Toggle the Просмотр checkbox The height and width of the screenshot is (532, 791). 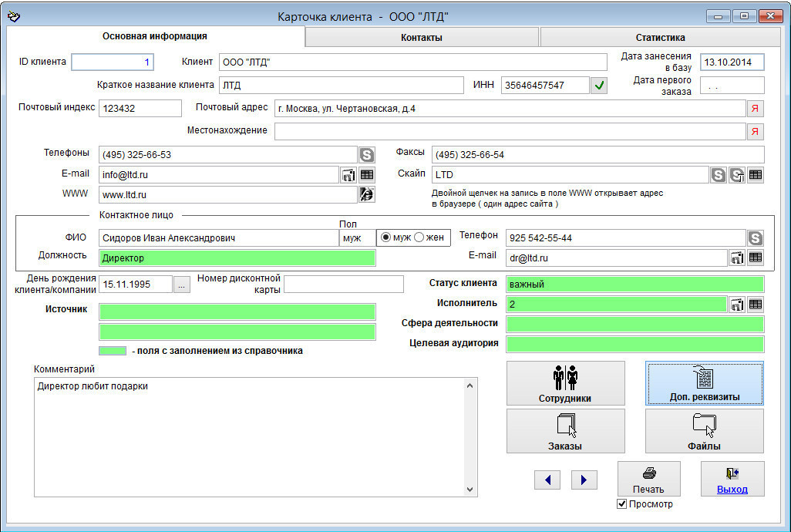[x=622, y=504]
